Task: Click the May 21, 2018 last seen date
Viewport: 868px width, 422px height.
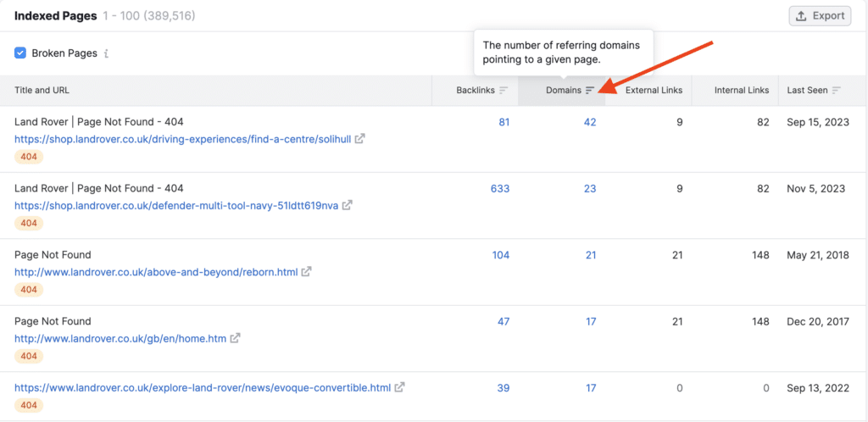Action: click(818, 255)
